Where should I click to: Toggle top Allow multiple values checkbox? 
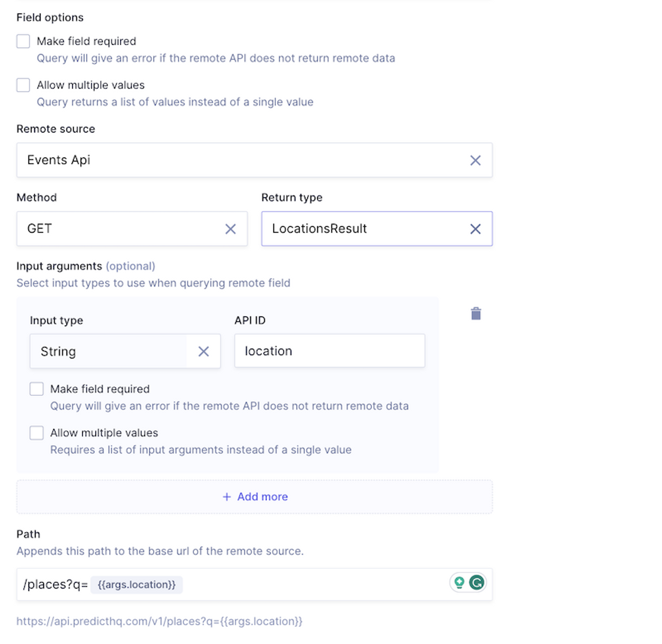click(x=23, y=85)
